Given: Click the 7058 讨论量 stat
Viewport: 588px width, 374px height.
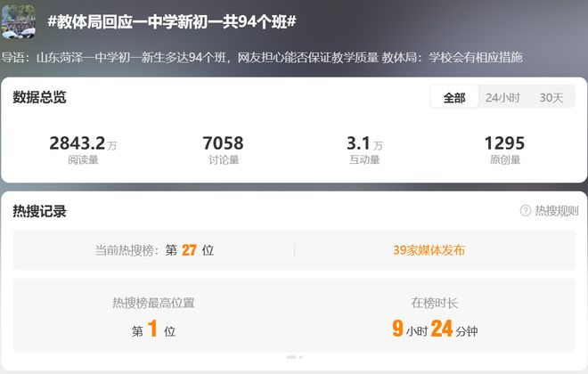Looking at the screenshot, I should point(224,149).
